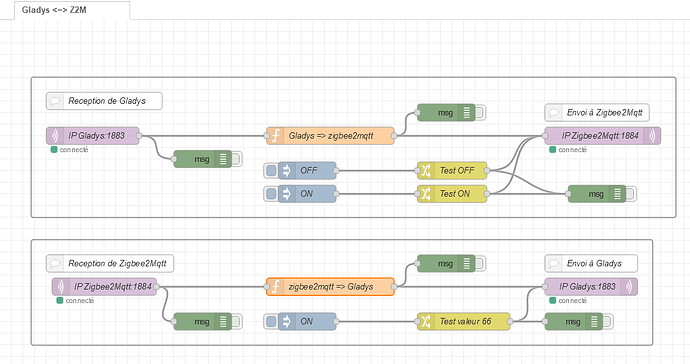Click output port of Gladys => zigbee2mqtt node
The height and width of the screenshot is (364, 690).
click(394, 136)
